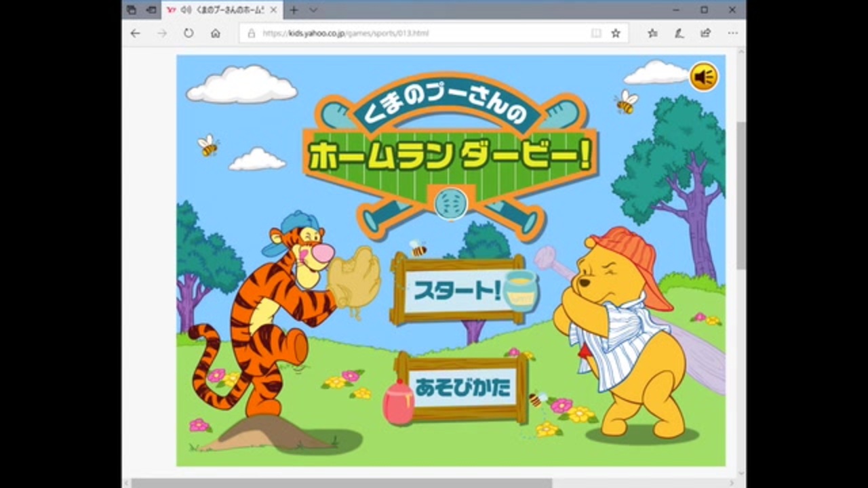Show tabs you've set aside icon
This screenshot has height=488, width=868.
[x=131, y=10]
